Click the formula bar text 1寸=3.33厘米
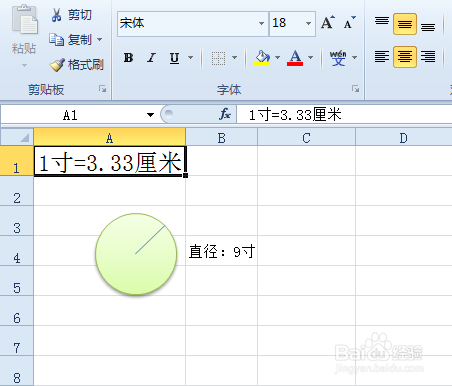This screenshot has height=386, width=452. click(295, 115)
